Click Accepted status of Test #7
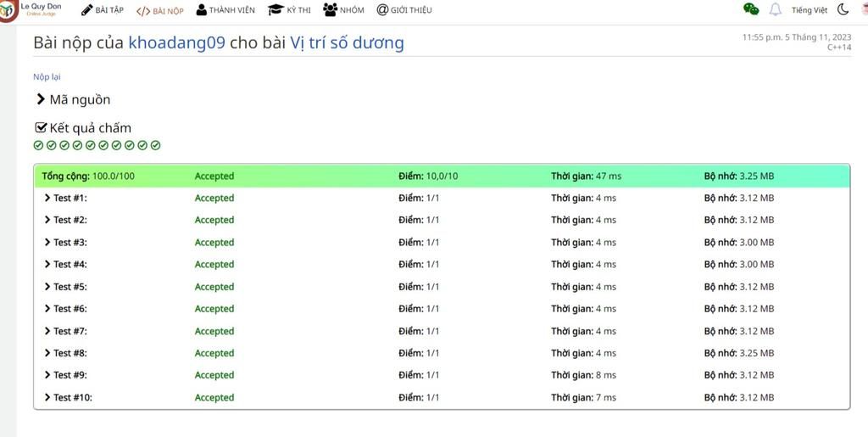The height and width of the screenshot is (437, 868). click(214, 331)
